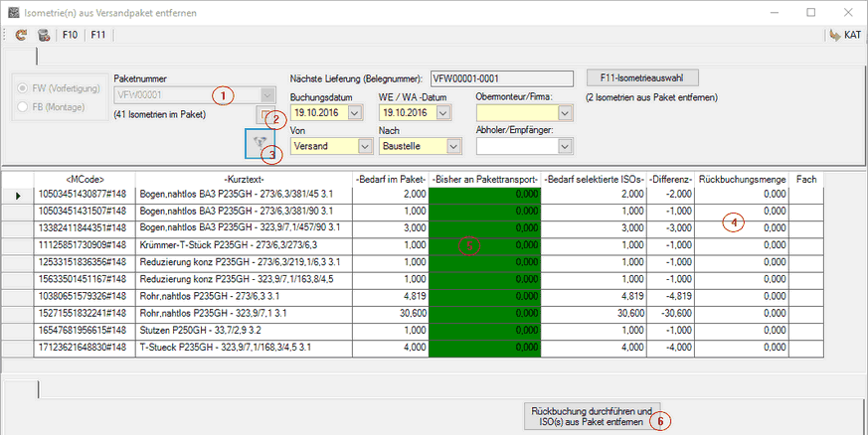Open the Paketnummer dropdown

265,95
